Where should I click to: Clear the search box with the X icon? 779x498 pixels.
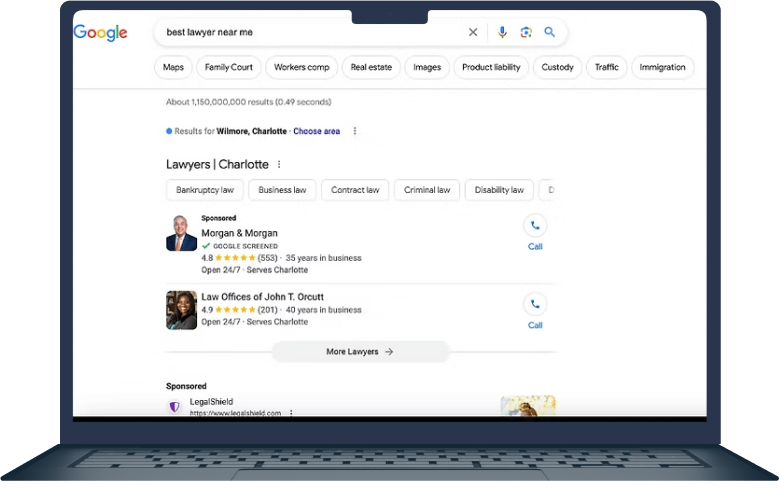click(x=473, y=32)
